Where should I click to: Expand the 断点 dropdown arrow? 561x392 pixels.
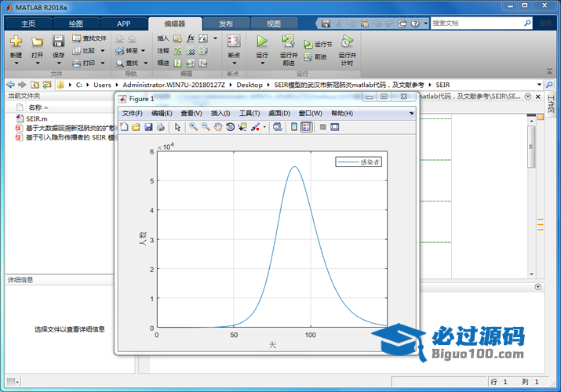coord(235,64)
